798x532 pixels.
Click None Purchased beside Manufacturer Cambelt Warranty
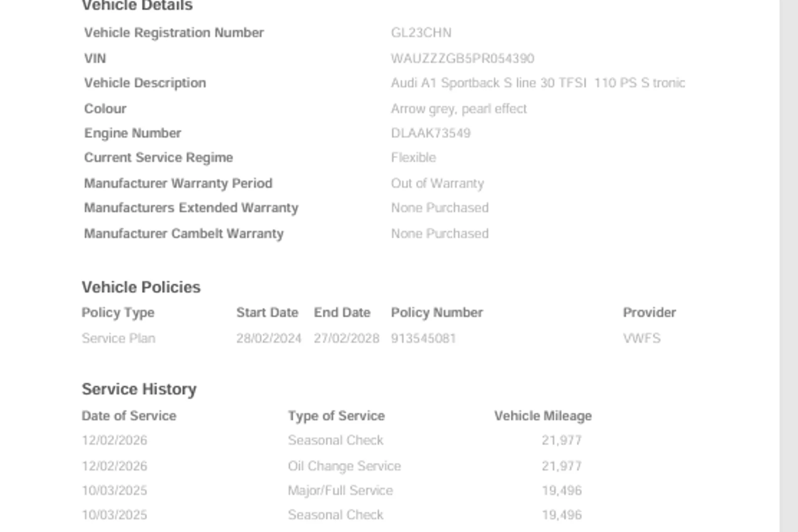[440, 234]
